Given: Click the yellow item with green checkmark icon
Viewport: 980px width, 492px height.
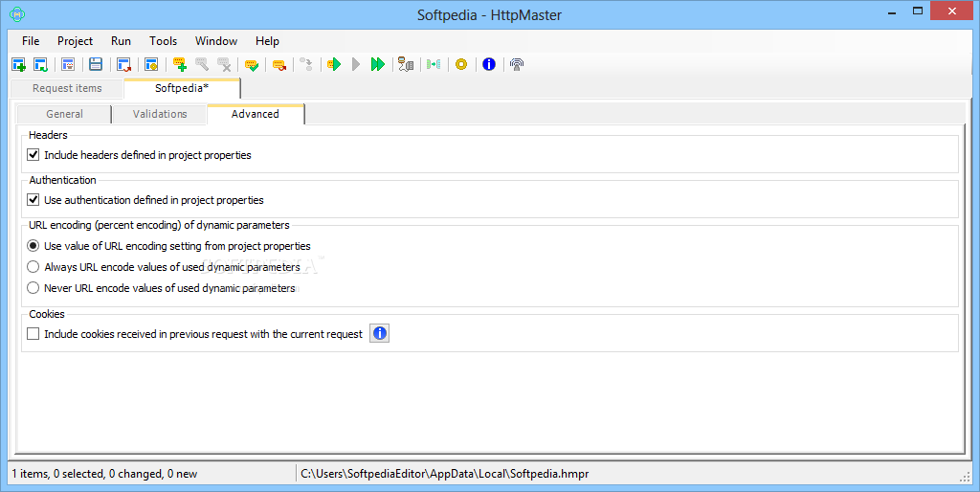Looking at the screenshot, I should 252,64.
